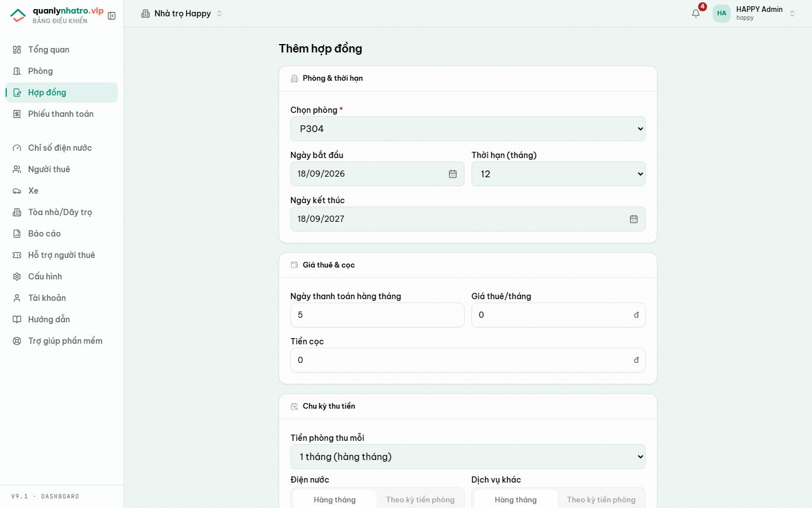Click the Giá thuê/tháng input field
Screen dimensions: 812x508
(558, 315)
